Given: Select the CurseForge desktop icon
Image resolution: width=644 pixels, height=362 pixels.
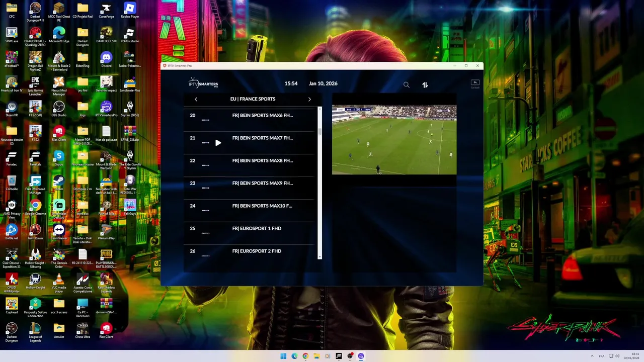Looking at the screenshot, I should coord(106,11).
